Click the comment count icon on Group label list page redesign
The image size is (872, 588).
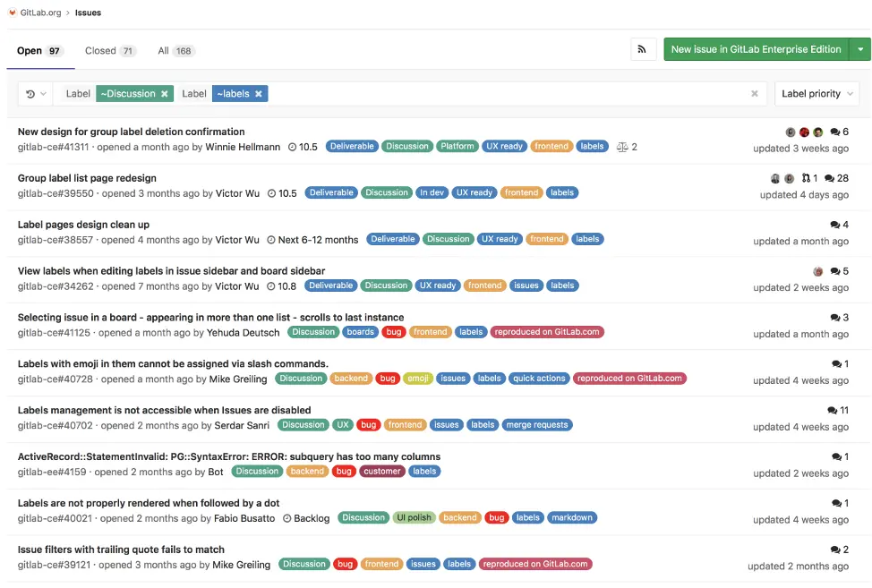pyautogui.click(x=830, y=178)
